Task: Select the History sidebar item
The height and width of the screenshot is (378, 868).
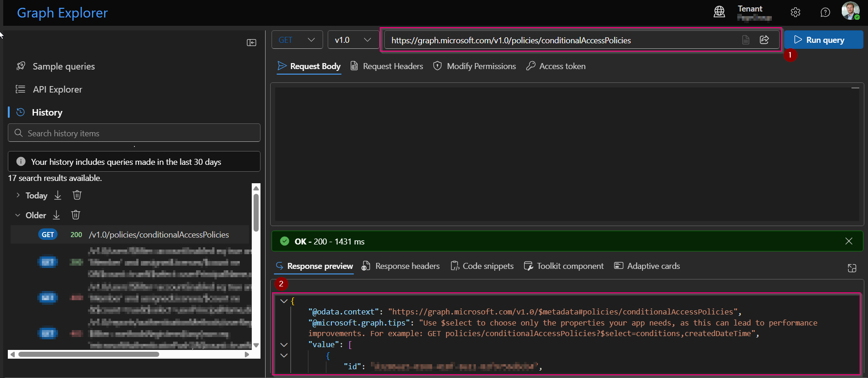Action: tap(39, 112)
